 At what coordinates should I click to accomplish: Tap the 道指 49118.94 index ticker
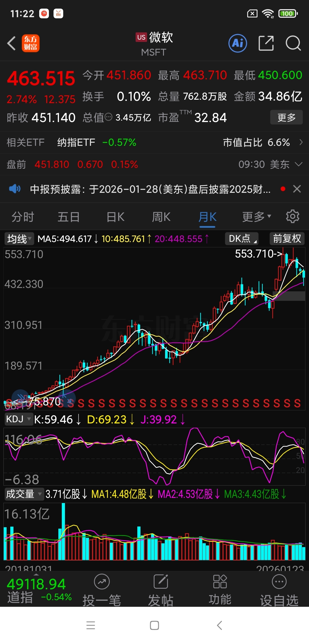(39, 590)
